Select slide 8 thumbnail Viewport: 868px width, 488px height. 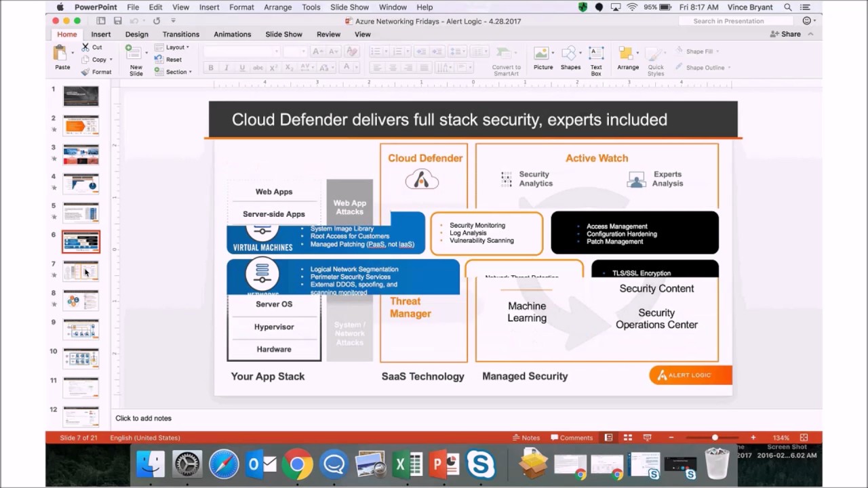81,300
